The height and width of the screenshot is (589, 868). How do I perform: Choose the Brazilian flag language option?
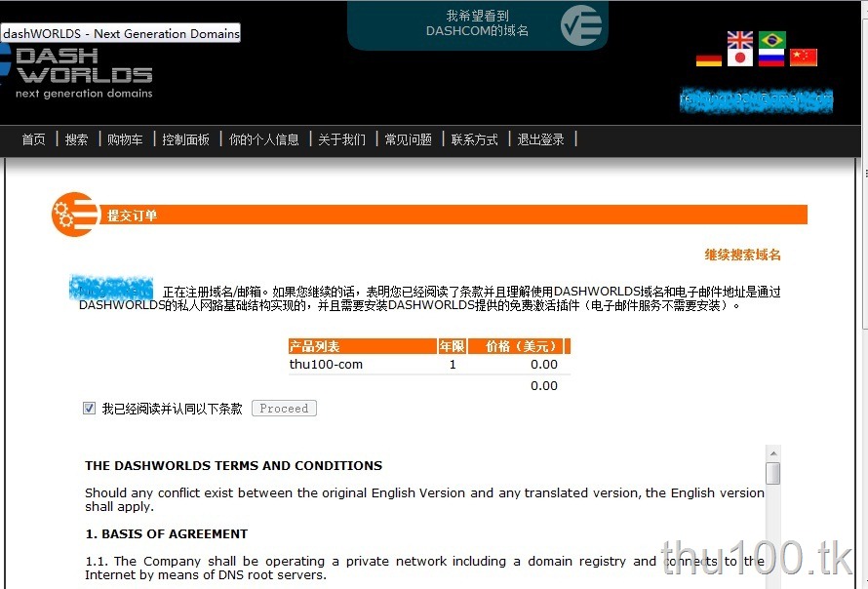pos(772,40)
